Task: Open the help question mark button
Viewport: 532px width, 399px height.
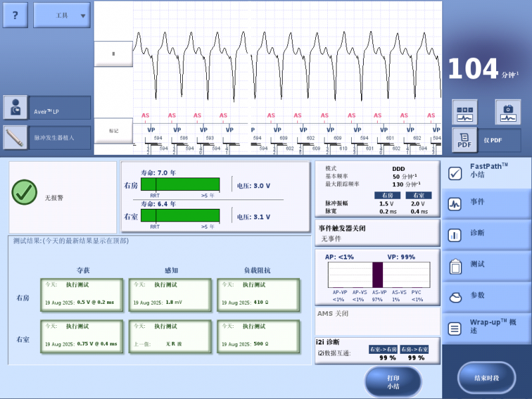Action: [x=15, y=15]
